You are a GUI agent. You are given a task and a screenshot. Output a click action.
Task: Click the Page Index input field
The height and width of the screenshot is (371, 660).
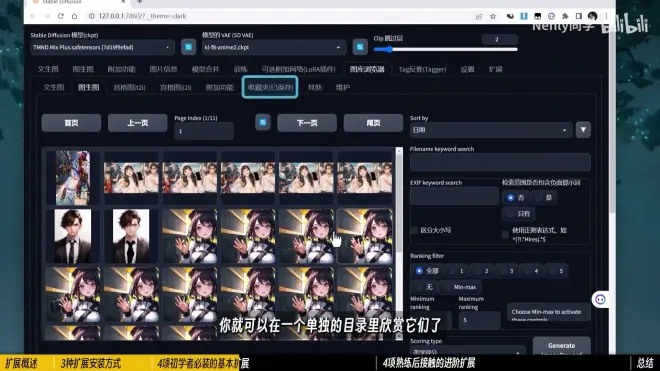(204, 131)
